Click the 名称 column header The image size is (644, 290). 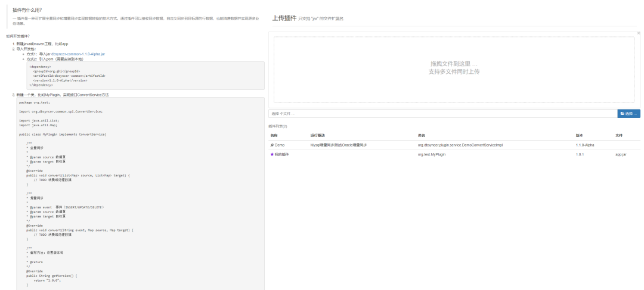(x=274, y=136)
